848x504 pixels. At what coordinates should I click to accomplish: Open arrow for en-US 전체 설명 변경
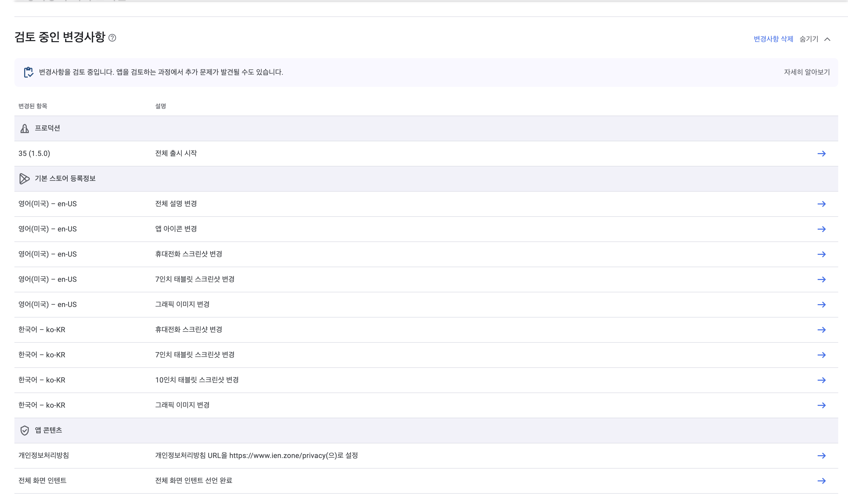point(821,204)
